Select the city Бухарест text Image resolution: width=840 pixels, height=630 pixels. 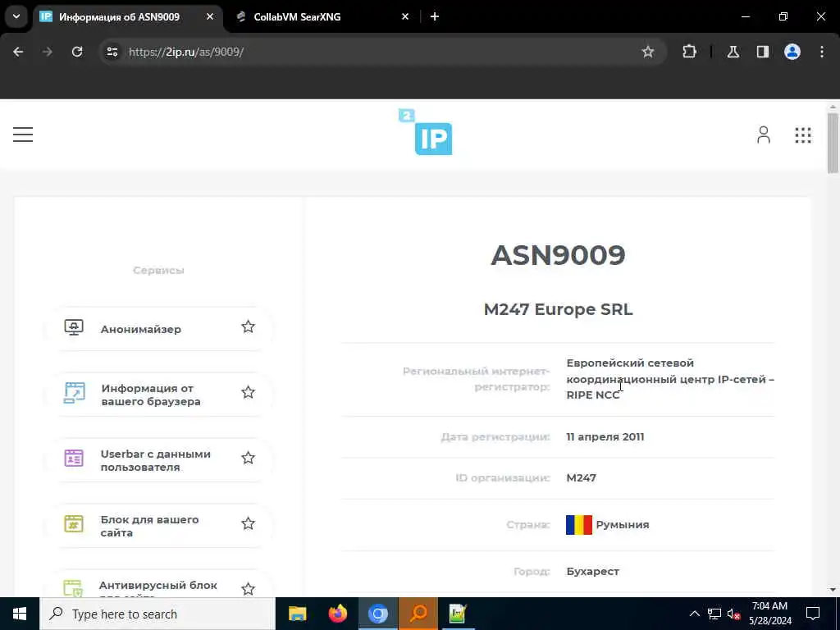click(x=592, y=572)
